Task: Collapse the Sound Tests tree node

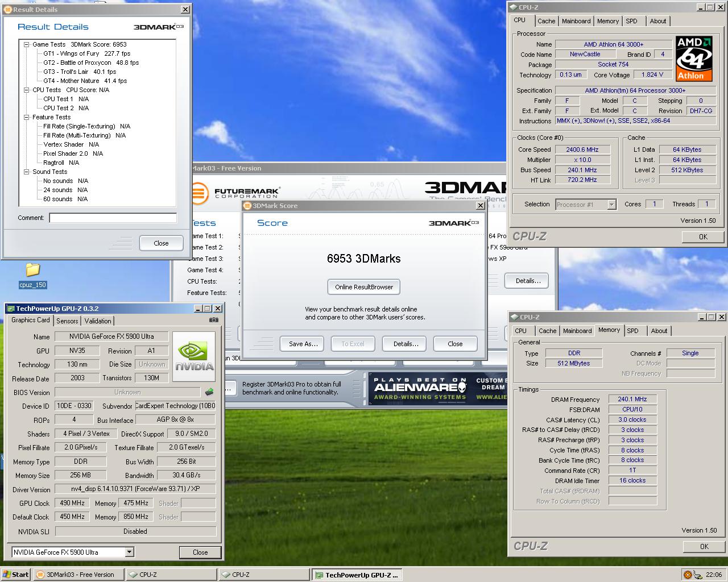Action: (27, 172)
